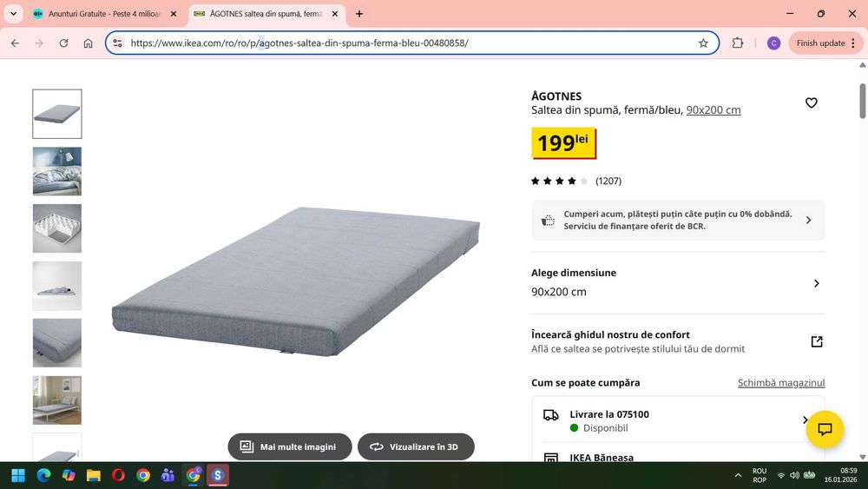The width and height of the screenshot is (868, 489).
Task: Reload the page using the refresh icon
Action: click(x=63, y=43)
